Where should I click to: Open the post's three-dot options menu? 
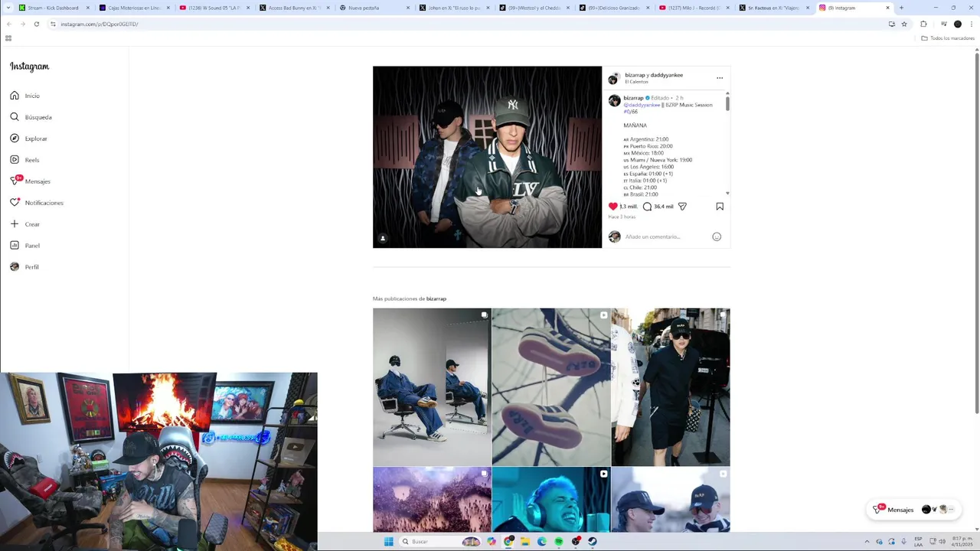[720, 78]
